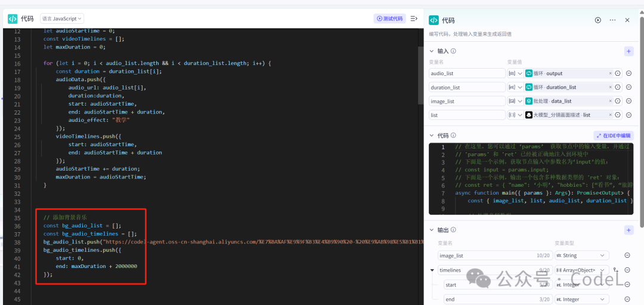
Task: Remove the list input with minus icon
Action: pos(628,116)
